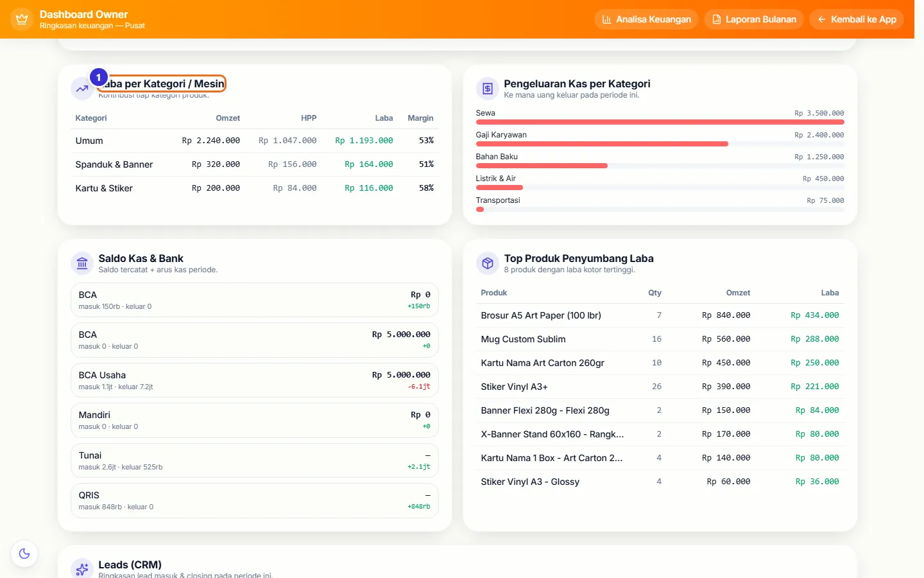Select the BCA Usaha account card
This screenshot has width=924, height=578.
[x=255, y=380]
